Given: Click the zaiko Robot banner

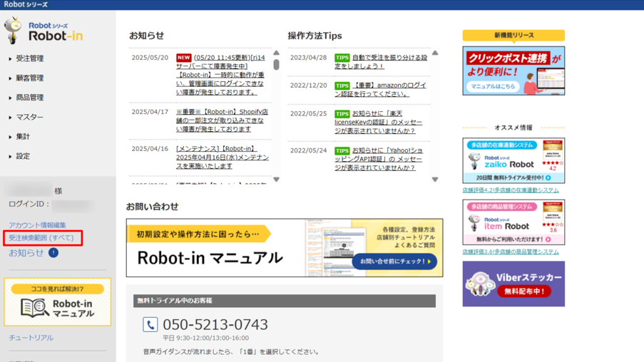Looking at the screenshot, I should point(513,160).
